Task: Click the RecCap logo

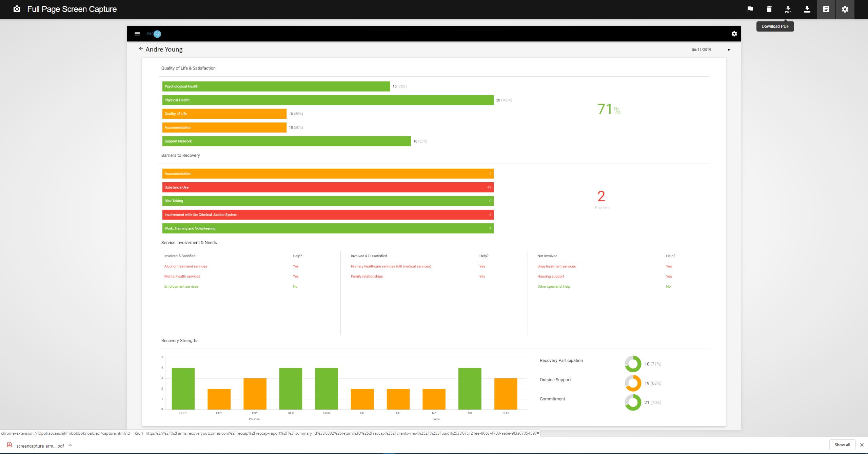Action: 154,34
